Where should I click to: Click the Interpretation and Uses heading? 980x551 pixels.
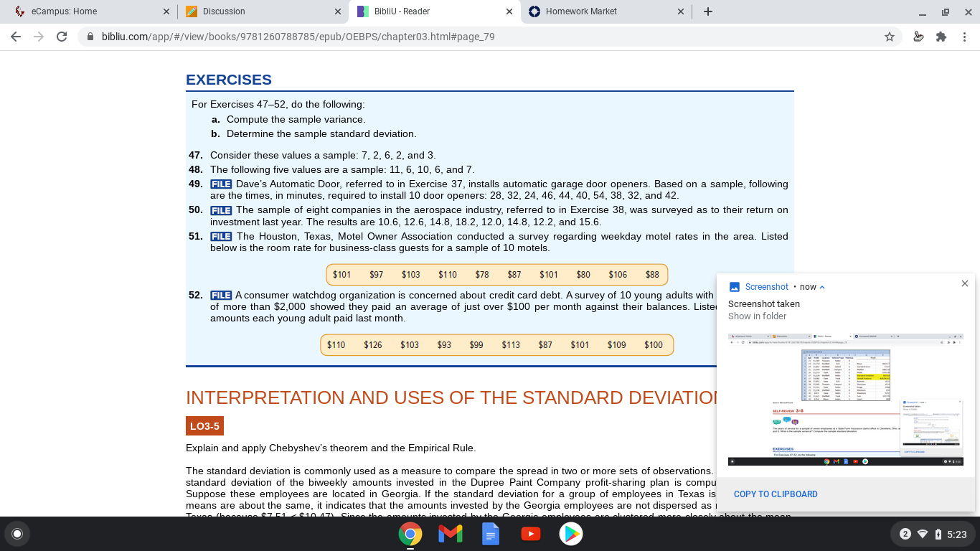tap(451, 397)
